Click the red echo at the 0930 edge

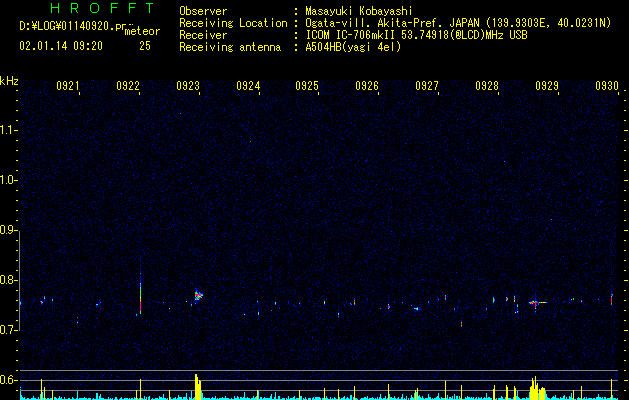click(611, 299)
